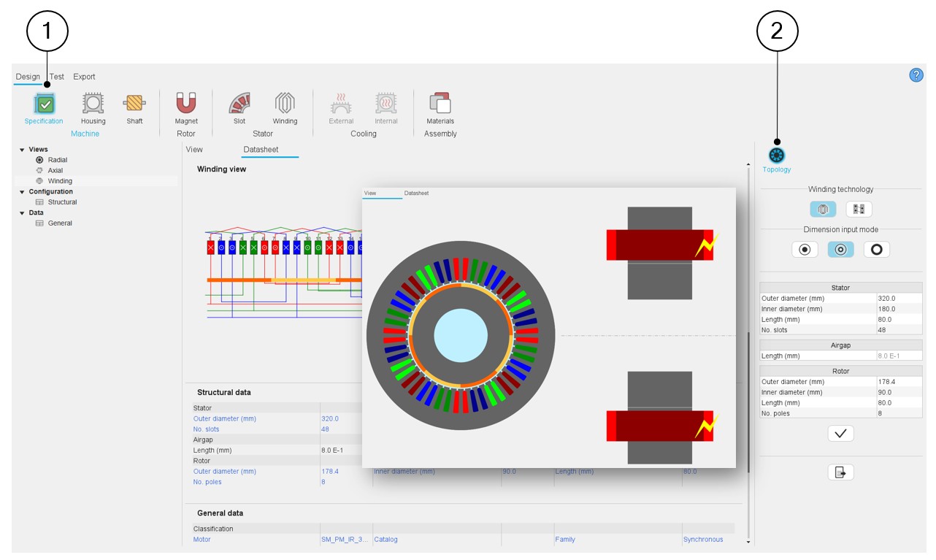Collapse the Configuration tree section
The image size is (936, 560).
pos(22,192)
